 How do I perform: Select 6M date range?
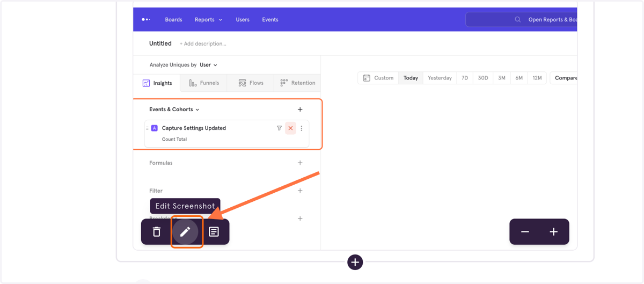(519, 78)
